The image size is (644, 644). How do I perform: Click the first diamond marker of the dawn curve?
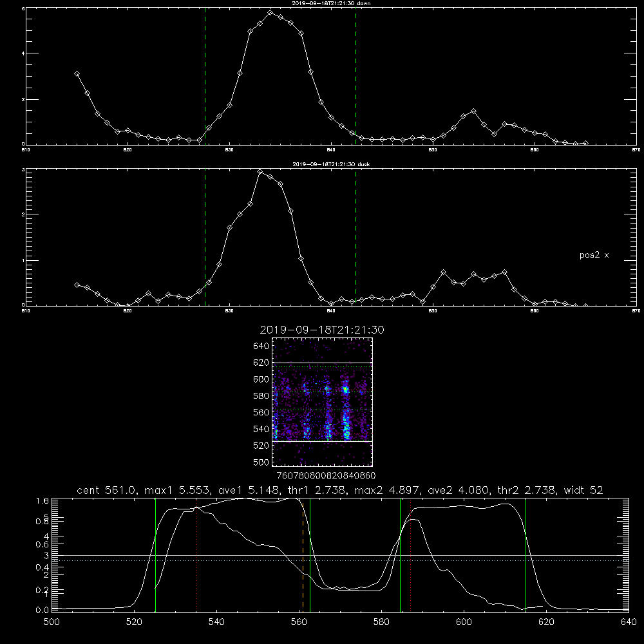(77, 74)
